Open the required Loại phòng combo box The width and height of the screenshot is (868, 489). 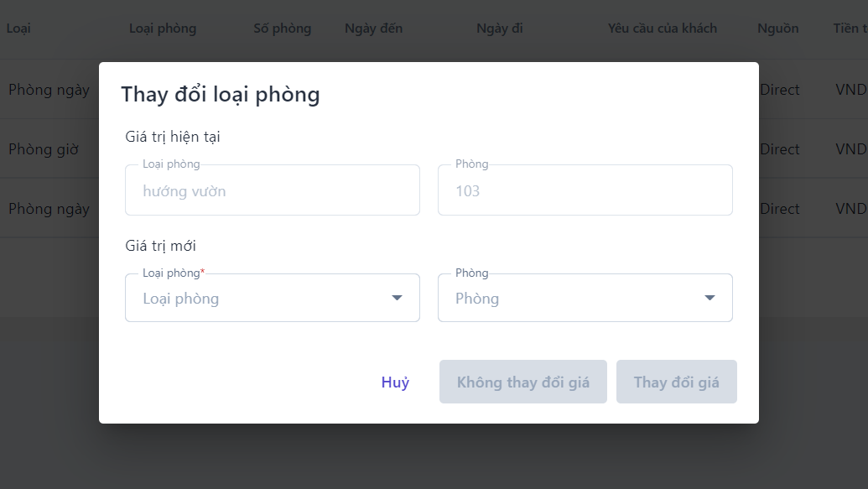[x=260, y=299]
